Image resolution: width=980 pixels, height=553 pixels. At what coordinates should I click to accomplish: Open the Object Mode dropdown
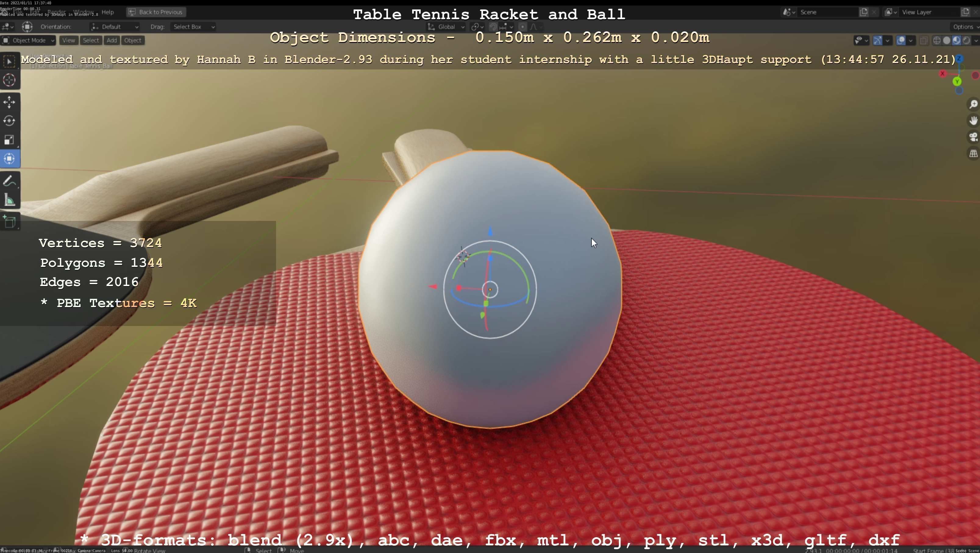point(29,41)
